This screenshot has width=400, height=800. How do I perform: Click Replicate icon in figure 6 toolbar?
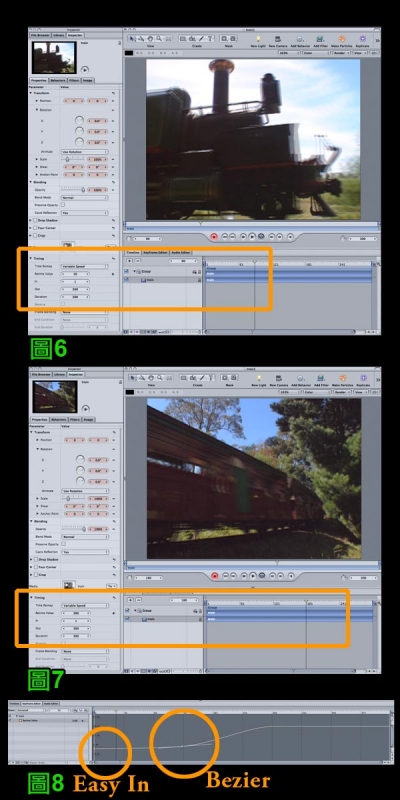(363, 39)
